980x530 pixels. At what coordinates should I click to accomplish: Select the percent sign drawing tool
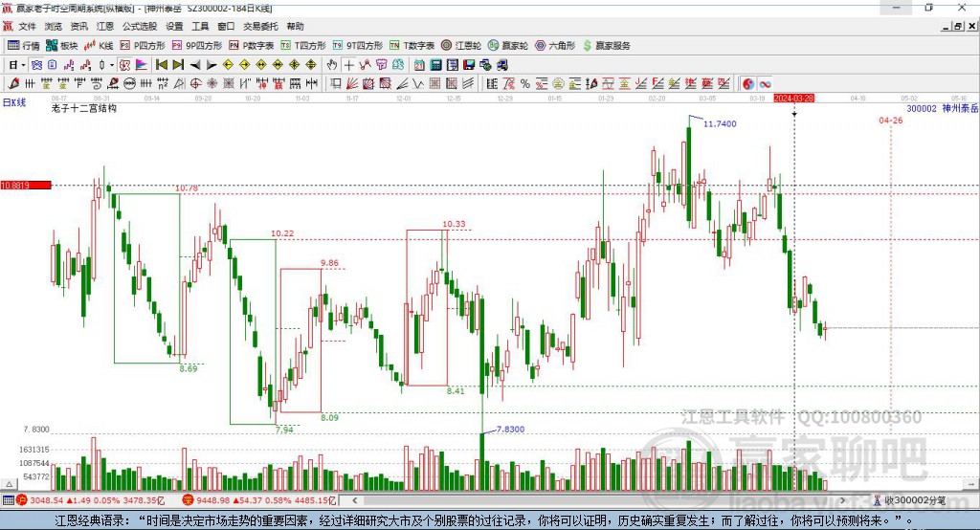coord(525,84)
